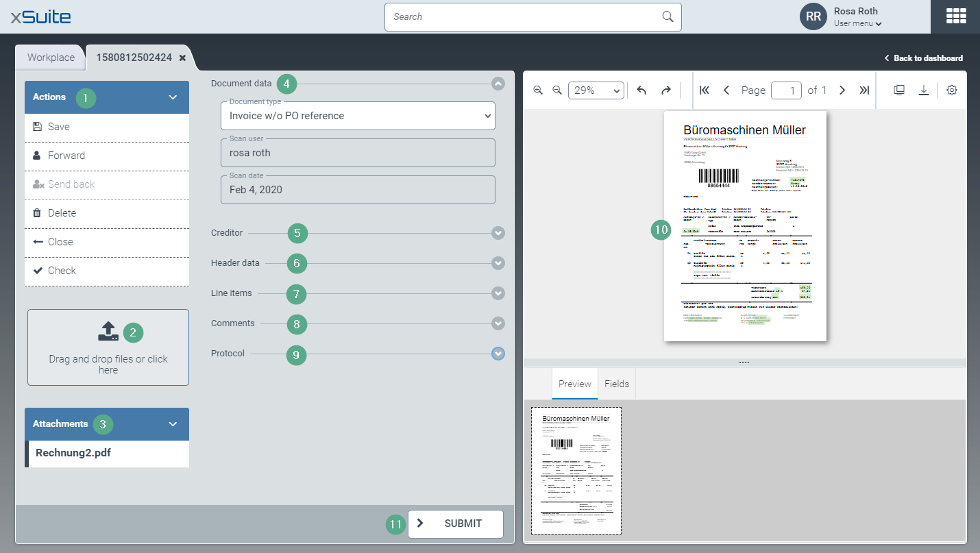Open document in new window icon
The height and width of the screenshot is (553, 980).
(x=899, y=90)
